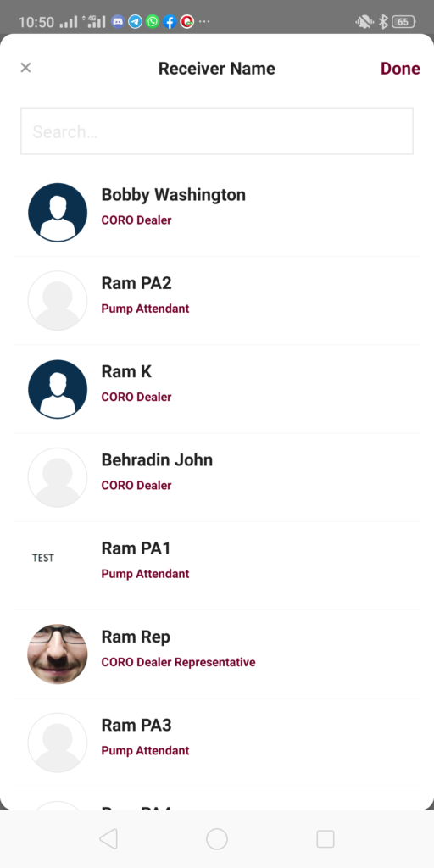
Task: Close the Receiver Name dialog with X
Action: pos(25,68)
